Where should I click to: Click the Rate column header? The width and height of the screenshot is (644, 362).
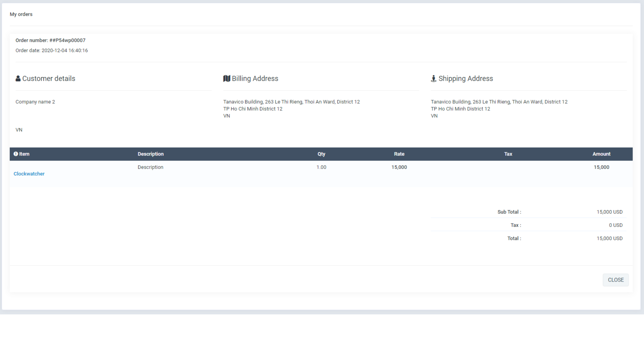[399, 154]
